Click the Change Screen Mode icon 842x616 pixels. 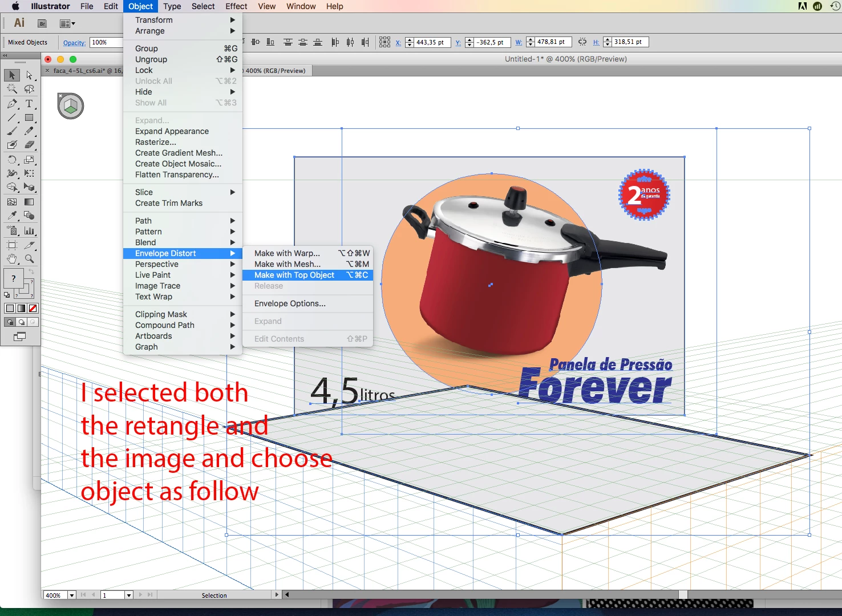(20, 337)
